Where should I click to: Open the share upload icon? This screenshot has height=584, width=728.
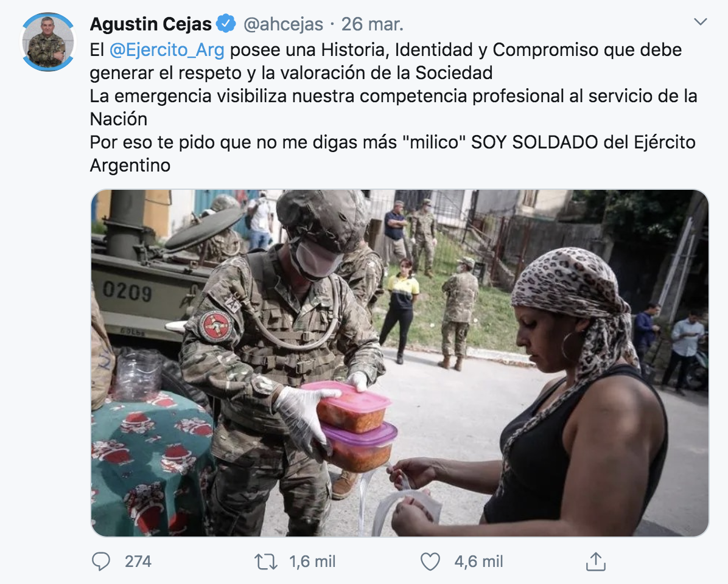point(596,561)
